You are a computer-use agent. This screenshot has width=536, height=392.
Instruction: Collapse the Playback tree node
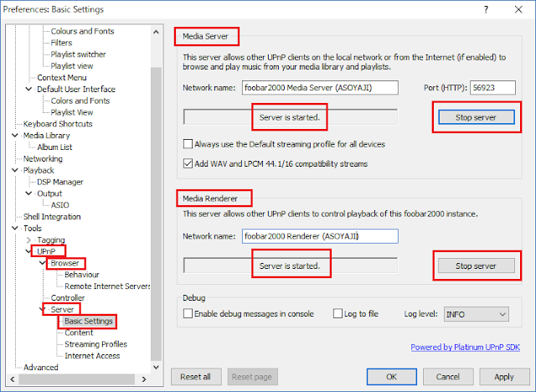coord(15,170)
